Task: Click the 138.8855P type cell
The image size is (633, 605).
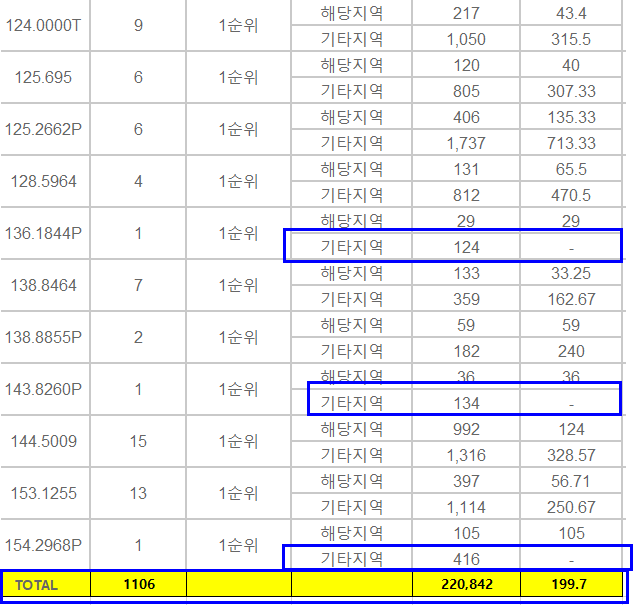Action: coord(45,337)
